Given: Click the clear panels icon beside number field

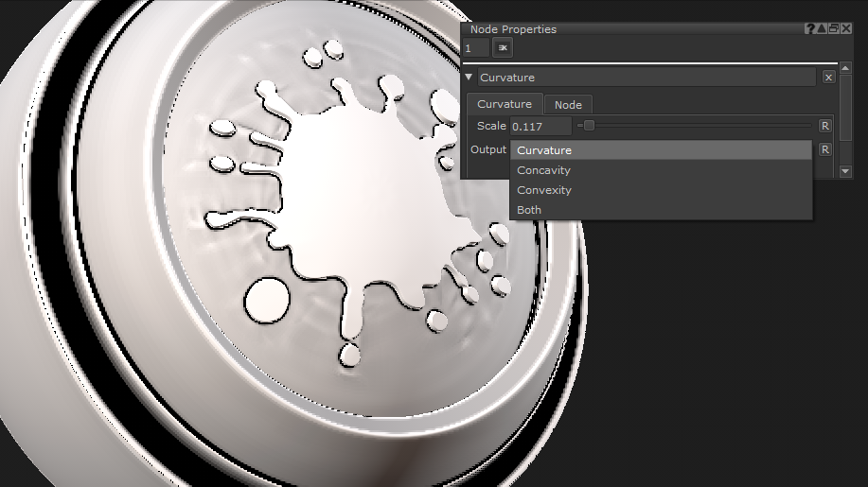Looking at the screenshot, I should (503, 47).
